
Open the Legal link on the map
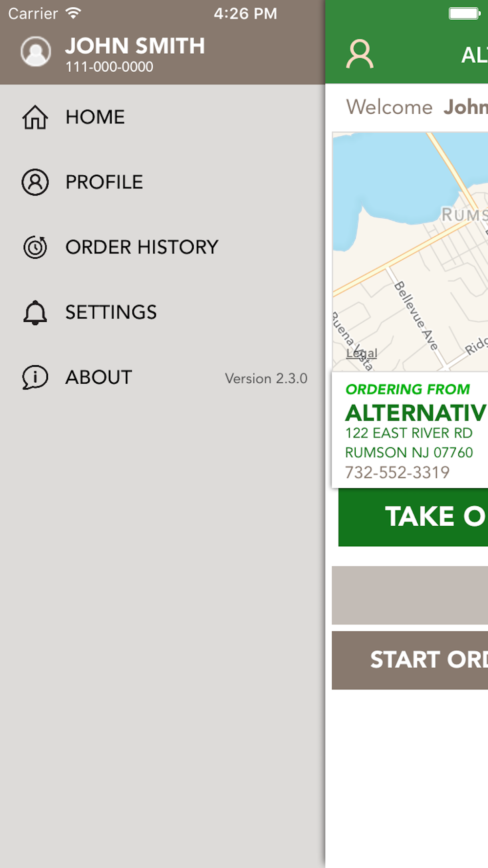click(x=362, y=353)
